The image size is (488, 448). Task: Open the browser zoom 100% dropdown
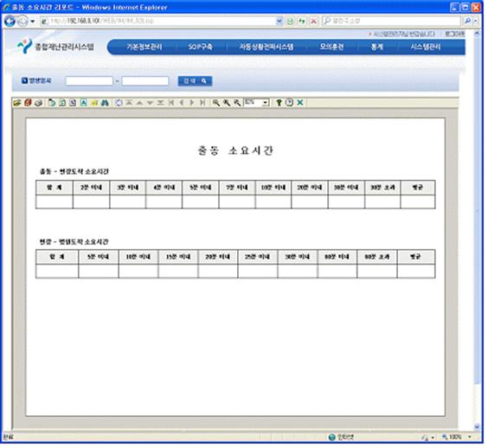click(470, 438)
